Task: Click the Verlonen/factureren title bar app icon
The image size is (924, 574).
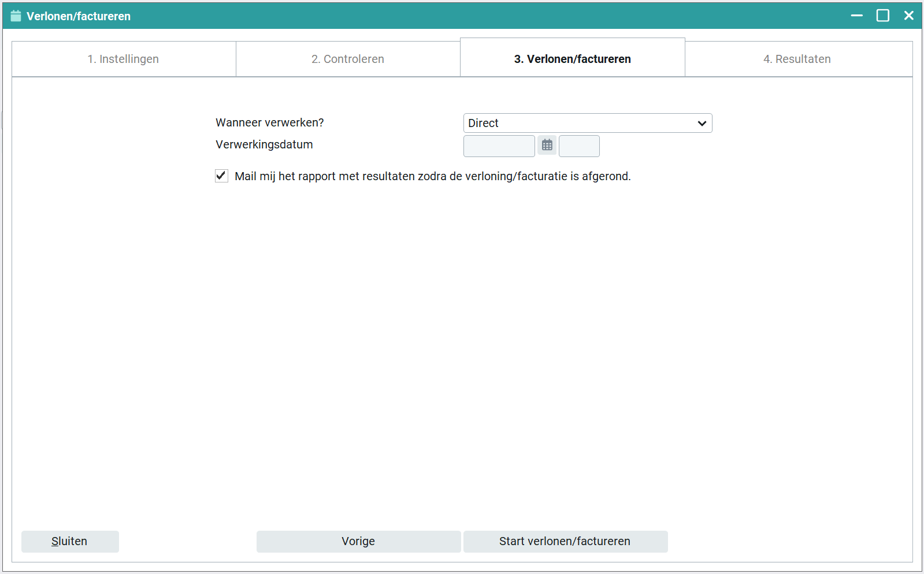Action: 16,16
